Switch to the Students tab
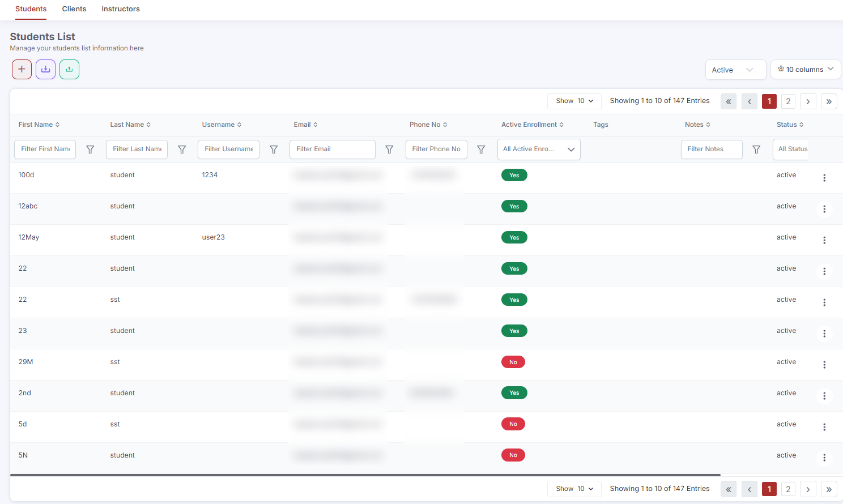The height and width of the screenshot is (504, 843). (x=31, y=9)
